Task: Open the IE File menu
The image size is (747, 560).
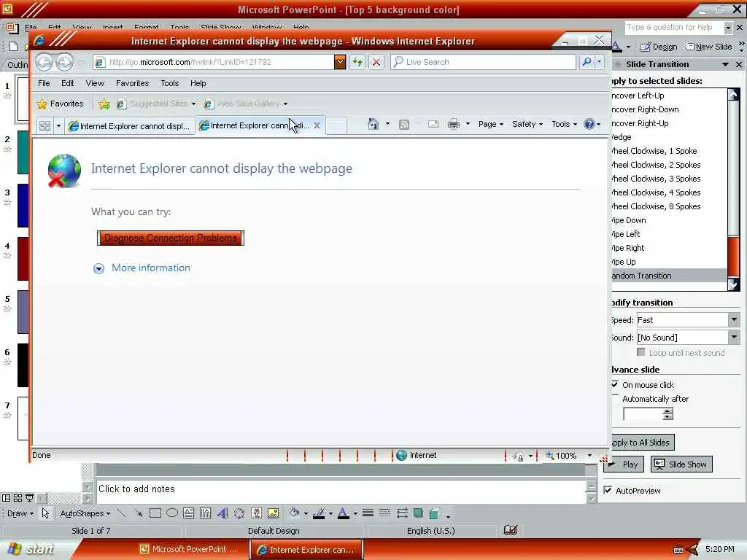Action: 44,83
